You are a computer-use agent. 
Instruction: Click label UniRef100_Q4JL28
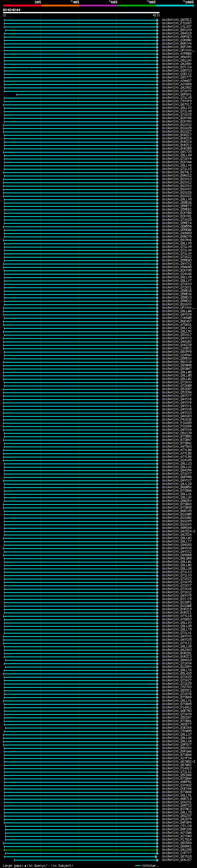[177, 484]
